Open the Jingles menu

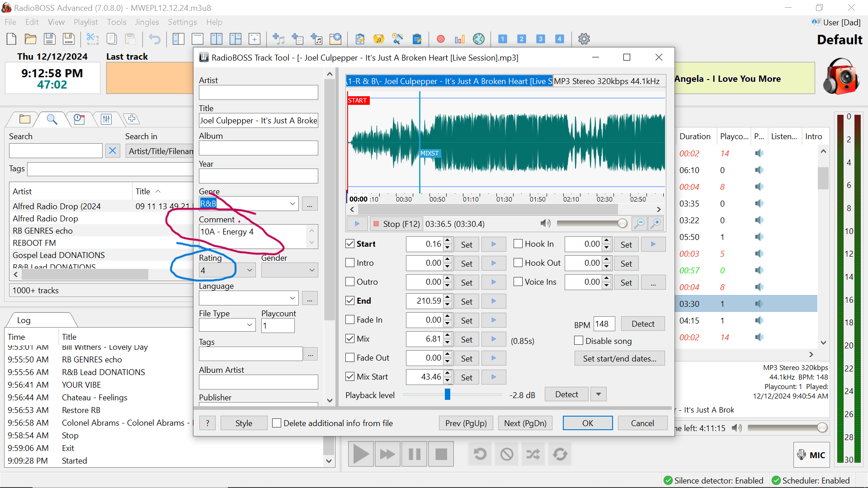click(x=146, y=22)
